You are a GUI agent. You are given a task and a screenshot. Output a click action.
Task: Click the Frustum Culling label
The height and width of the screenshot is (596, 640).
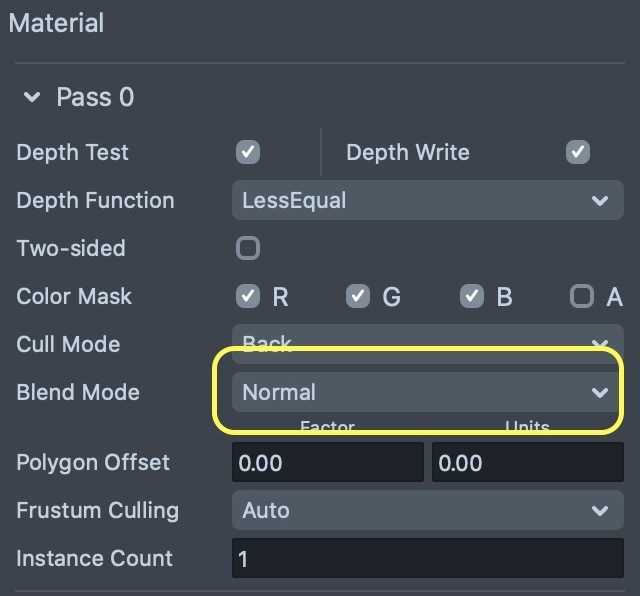click(x=97, y=510)
